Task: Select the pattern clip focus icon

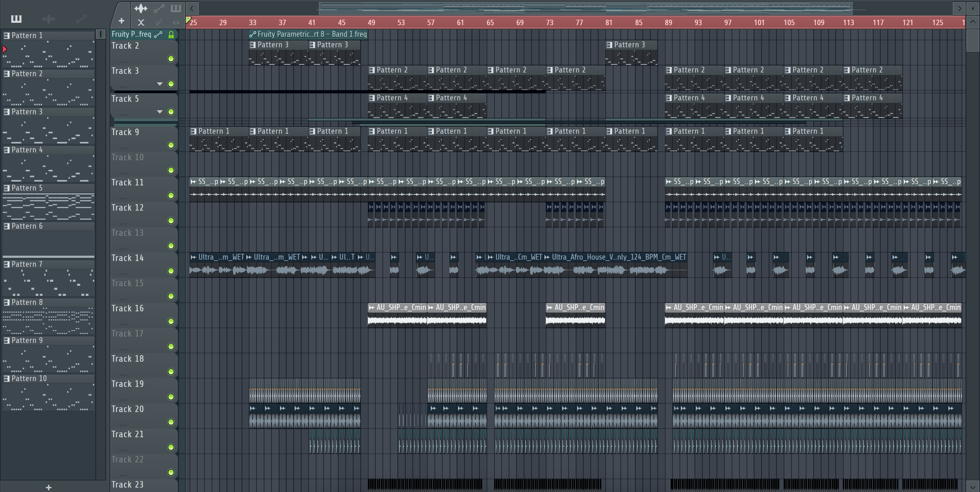Action: [176, 8]
